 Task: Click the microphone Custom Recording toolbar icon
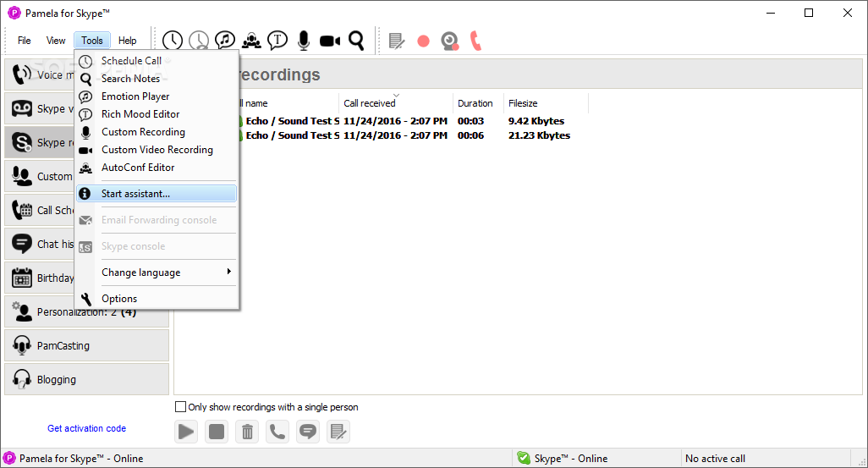pos(304,41)
